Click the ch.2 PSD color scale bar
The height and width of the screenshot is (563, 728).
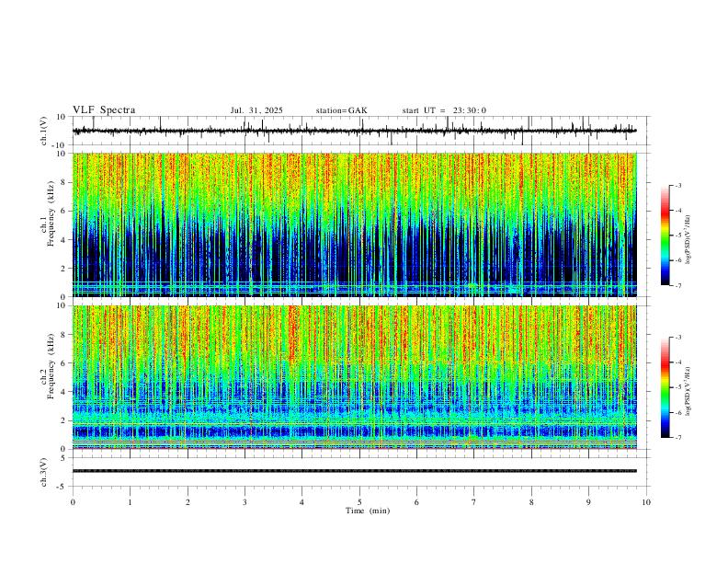[665, 387]
